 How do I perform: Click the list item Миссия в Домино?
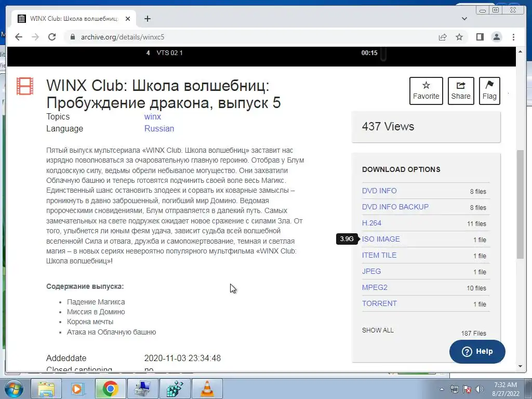pos(96,312)
